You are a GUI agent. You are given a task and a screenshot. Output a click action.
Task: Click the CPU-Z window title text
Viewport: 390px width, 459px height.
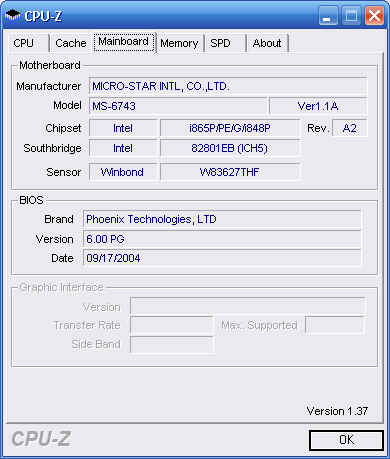point(43,16)
